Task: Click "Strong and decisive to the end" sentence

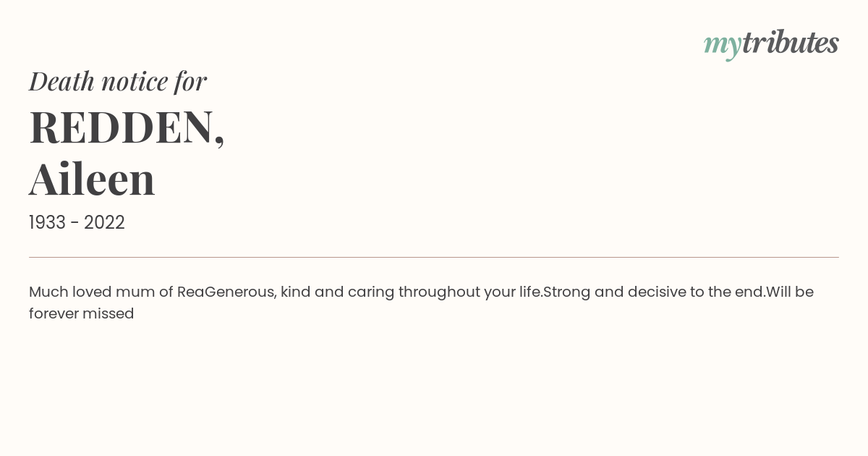Action: pyautogui.click(x=654, y=292)
